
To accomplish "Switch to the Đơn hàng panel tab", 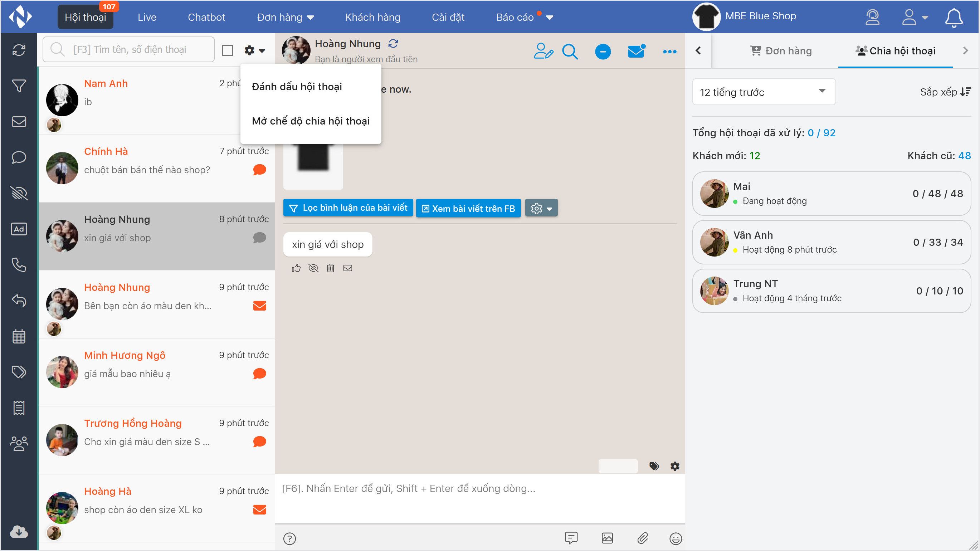I will pos(781,50).
